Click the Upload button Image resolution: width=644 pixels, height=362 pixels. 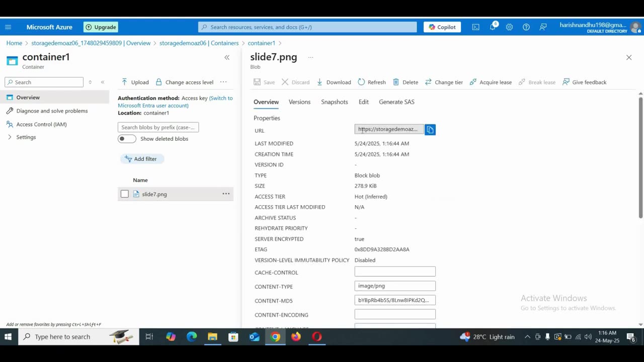coord(135,82)
